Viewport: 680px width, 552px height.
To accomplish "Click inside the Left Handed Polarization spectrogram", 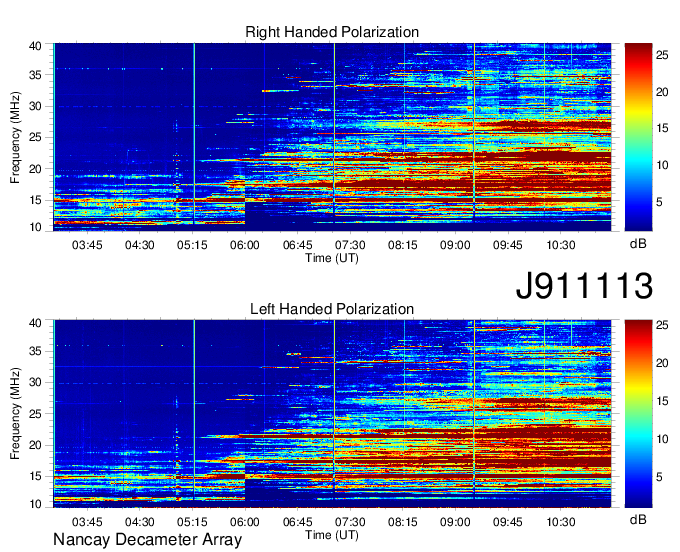I will tap(332, 414).
